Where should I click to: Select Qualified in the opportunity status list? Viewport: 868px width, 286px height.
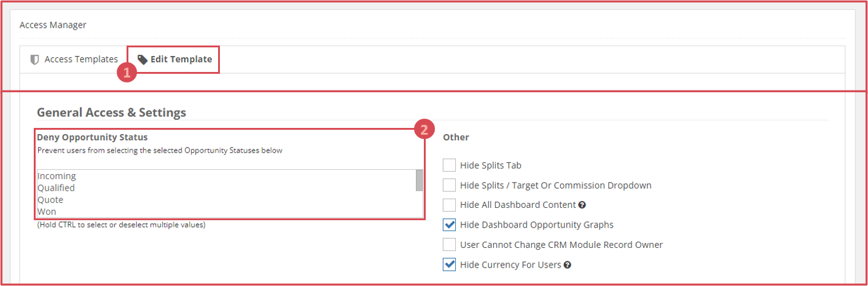point(57,188)
